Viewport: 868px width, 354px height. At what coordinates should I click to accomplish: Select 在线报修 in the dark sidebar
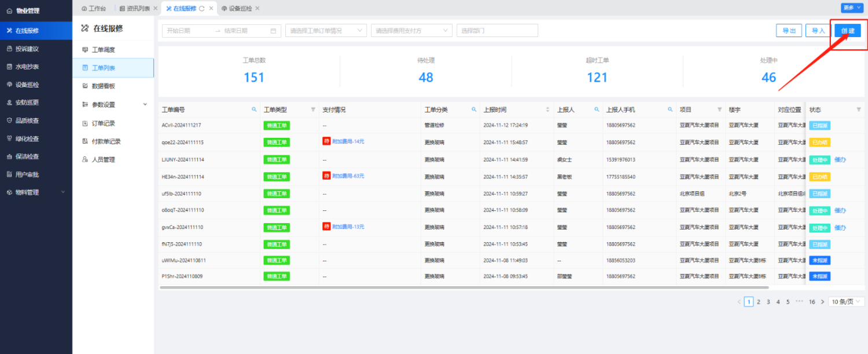36,31
